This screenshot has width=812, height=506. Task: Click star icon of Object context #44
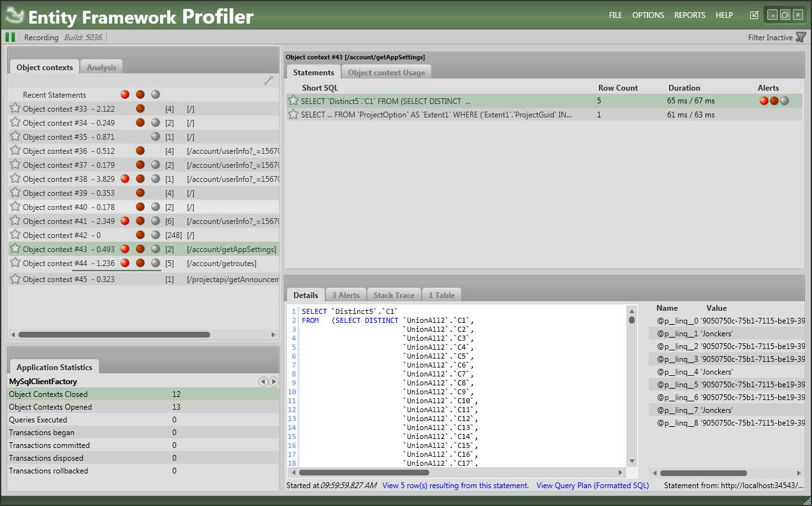point(15,263)
